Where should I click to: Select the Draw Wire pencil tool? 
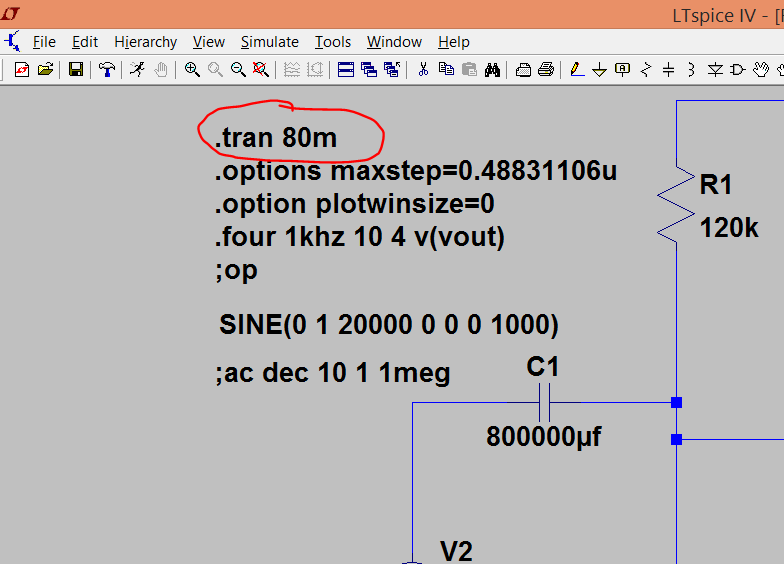(x=577, y=70)
